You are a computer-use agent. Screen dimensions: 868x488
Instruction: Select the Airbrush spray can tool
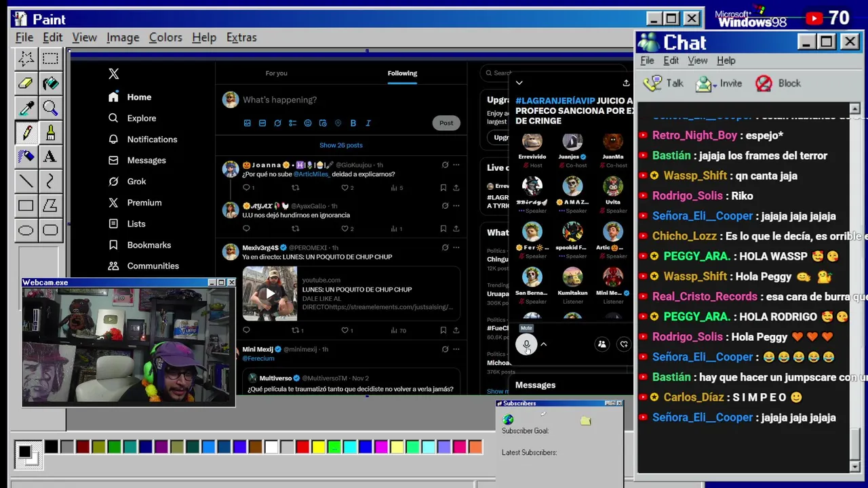[26, 157]
